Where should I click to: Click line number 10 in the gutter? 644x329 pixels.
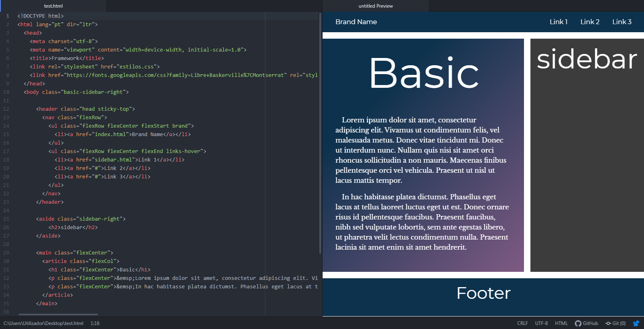(x=6, y=92)
